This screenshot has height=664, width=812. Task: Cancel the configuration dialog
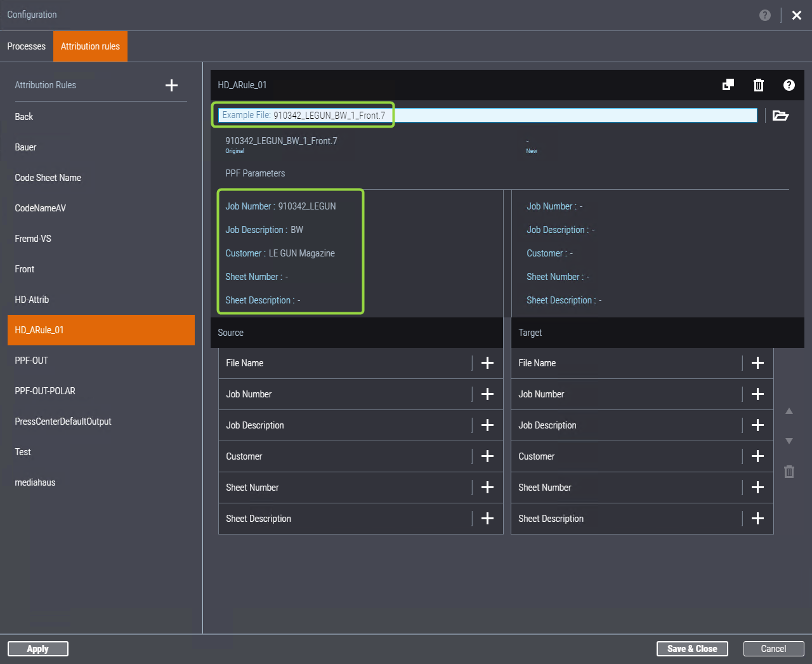tap(773, 649)
